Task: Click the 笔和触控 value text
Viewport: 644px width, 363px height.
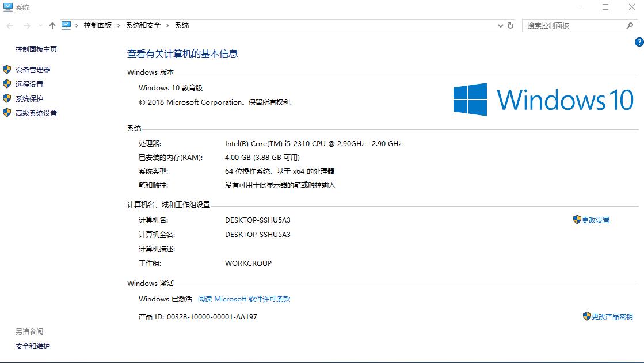Action: [x=280, y=185]
